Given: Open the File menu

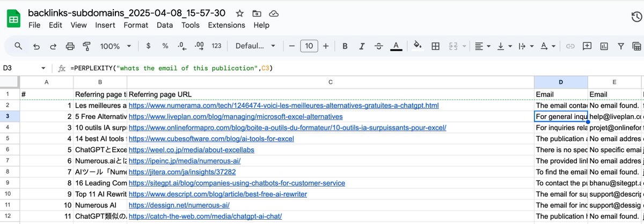Looking at the screenshot, I should [x=34, y=25].
